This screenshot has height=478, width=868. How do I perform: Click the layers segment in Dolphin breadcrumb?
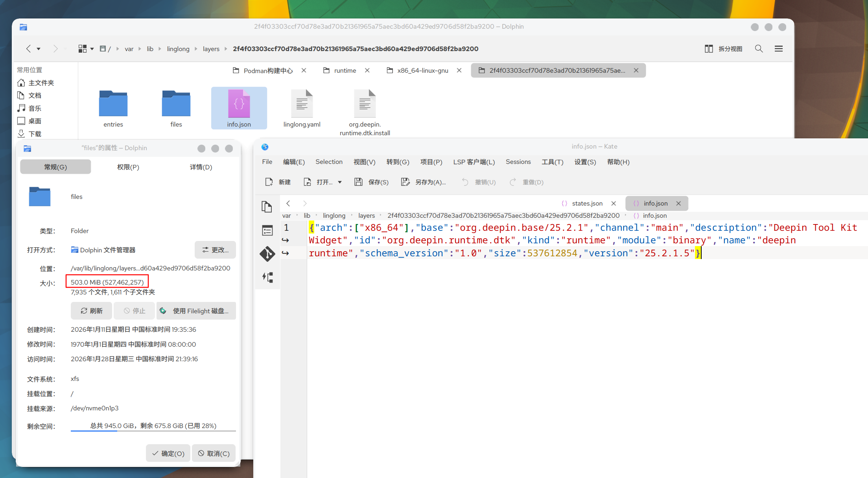[211, 49]
